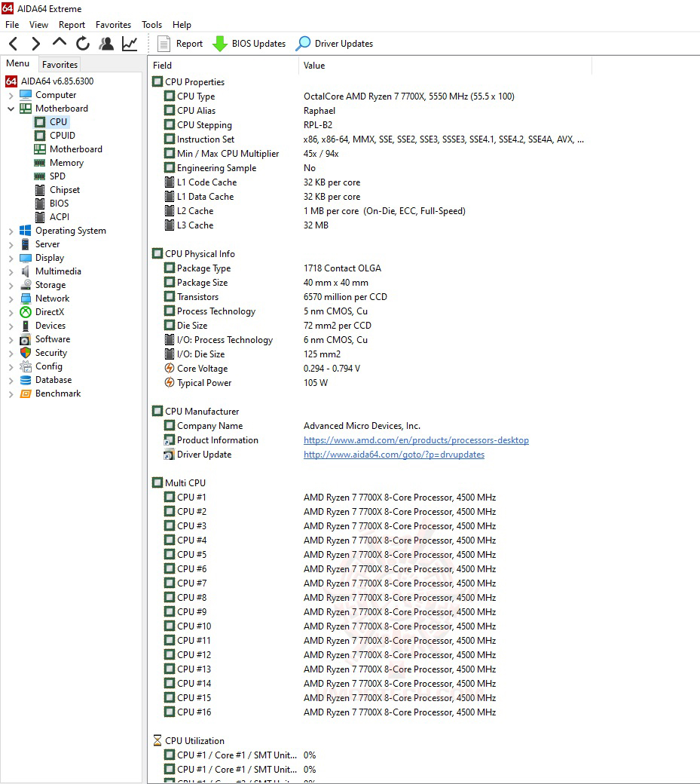Click the Devices icon in the tree

tap(26, 326)
